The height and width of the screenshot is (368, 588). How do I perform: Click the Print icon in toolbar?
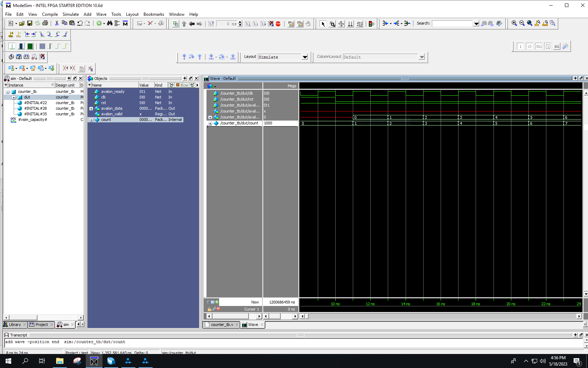(x=45, y=23)
